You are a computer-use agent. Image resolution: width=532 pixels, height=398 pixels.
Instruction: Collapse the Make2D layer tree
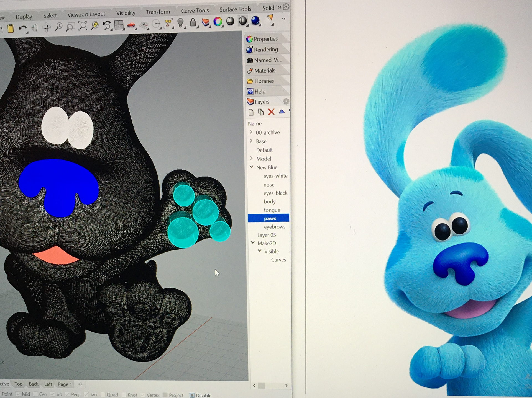click(253, 242)
